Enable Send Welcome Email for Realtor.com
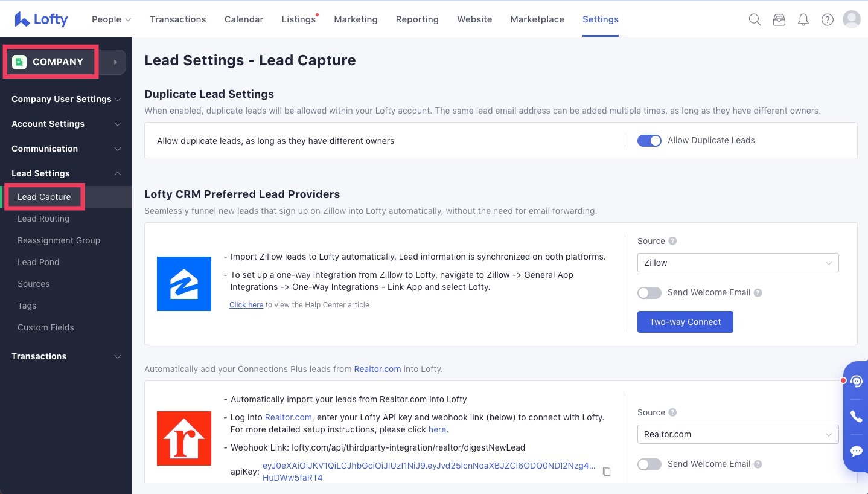This screenshot has height=494, width=868. [x=649, y=464]
